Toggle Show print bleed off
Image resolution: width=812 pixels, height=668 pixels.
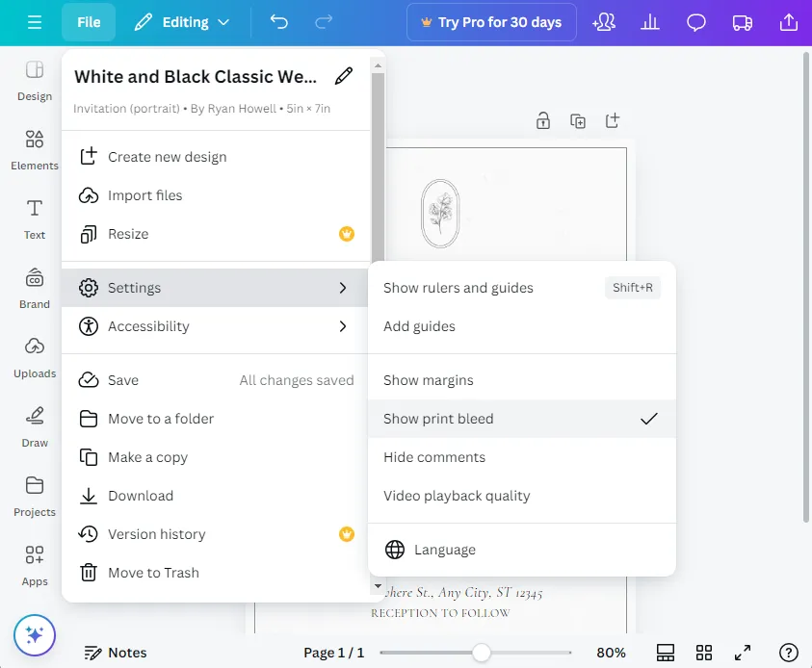(x=438, y=419)
